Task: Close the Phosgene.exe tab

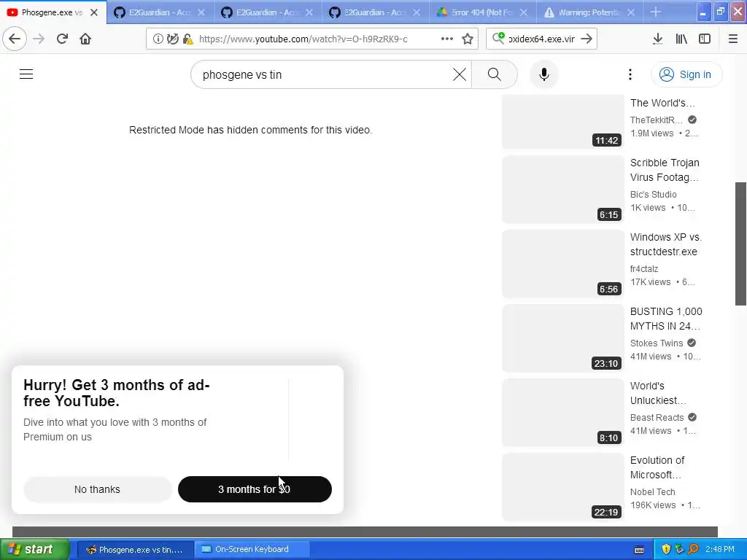Action: 94,12
